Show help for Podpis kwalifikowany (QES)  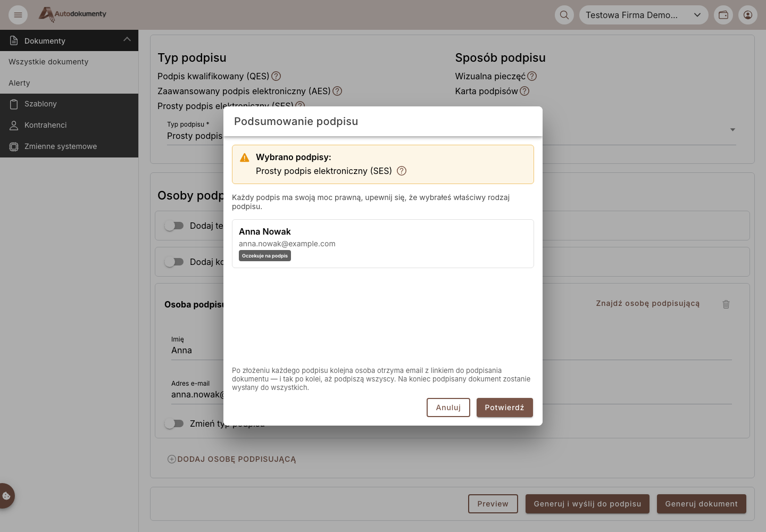[x=276, y=76]
